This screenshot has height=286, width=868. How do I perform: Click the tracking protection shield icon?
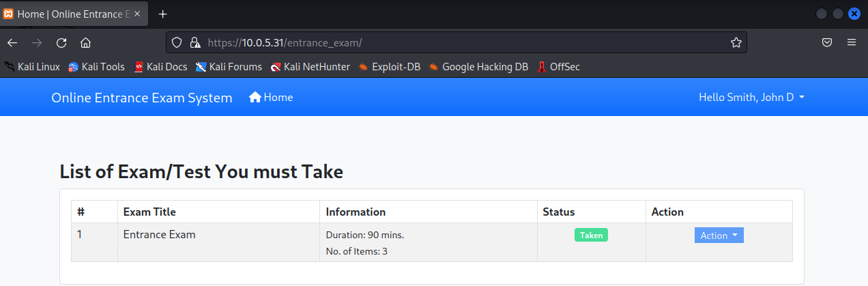(177, 42)
